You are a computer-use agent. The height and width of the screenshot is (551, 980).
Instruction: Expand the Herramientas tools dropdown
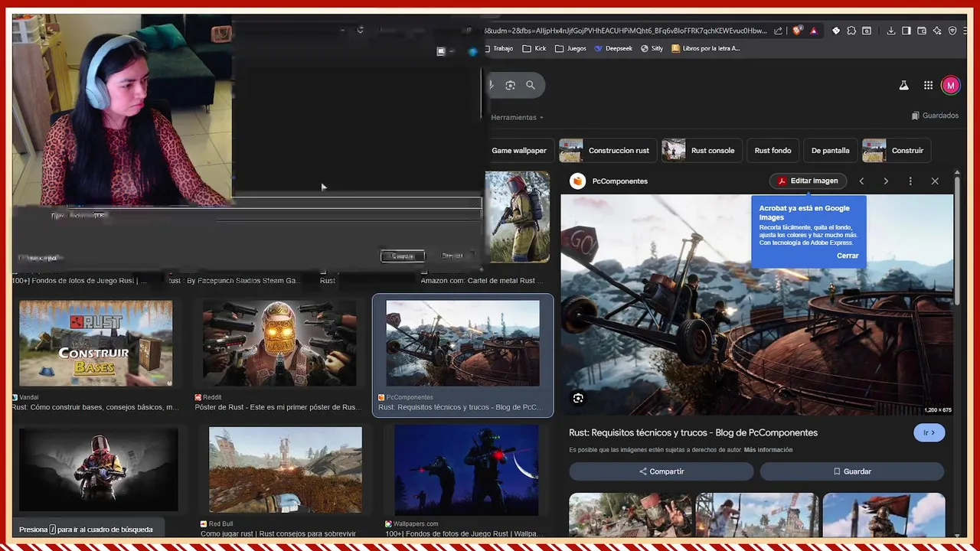[x=517, y=117]
